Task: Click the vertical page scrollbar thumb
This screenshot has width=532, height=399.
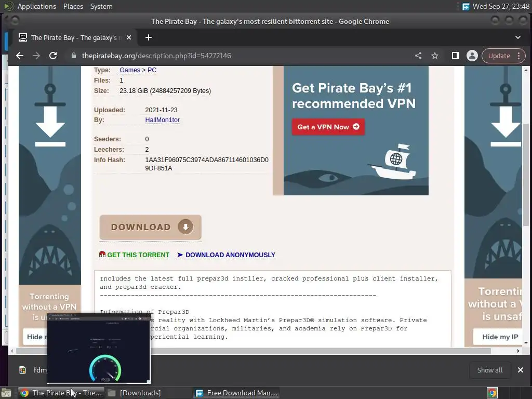Action: 526,175
